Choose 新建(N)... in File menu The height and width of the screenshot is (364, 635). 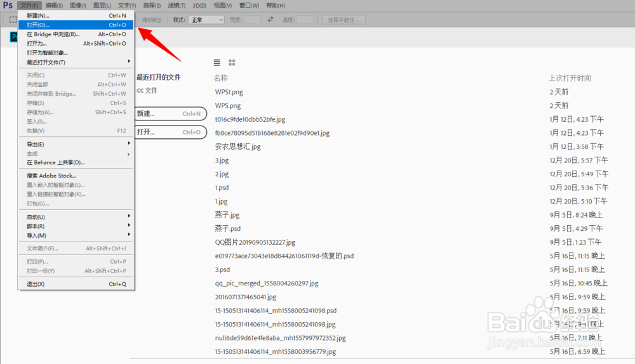[76, 15]
